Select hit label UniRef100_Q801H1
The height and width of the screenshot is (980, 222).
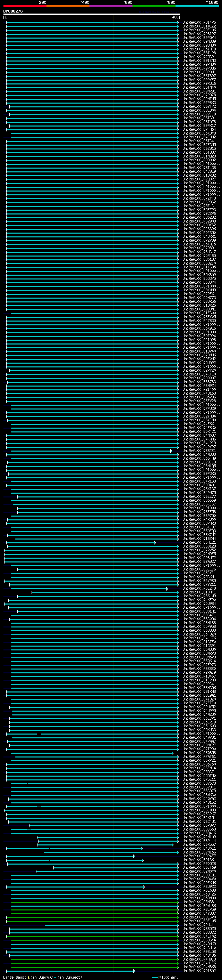tap(199, 612)
